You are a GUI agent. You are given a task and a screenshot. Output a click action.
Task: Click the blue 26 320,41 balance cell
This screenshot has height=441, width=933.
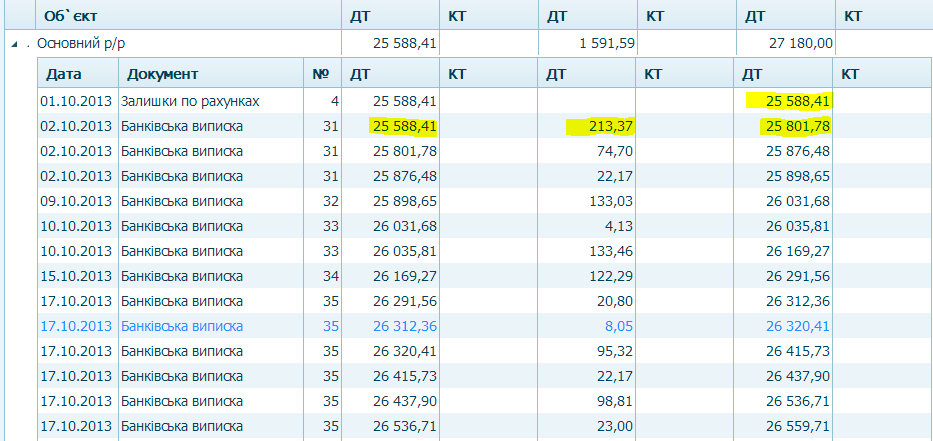click(797, 326)
